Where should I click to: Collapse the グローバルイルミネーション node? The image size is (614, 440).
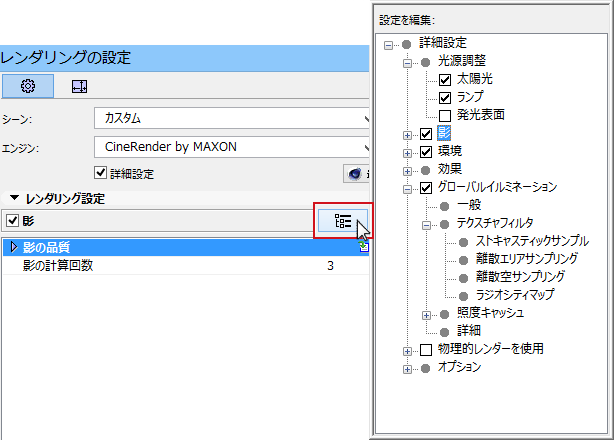407,189
